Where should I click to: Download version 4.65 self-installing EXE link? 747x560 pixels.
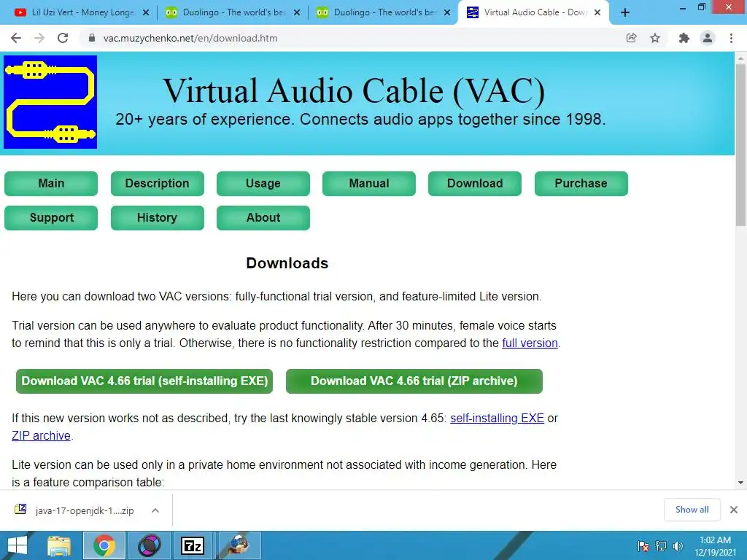[x=497, y=418]
